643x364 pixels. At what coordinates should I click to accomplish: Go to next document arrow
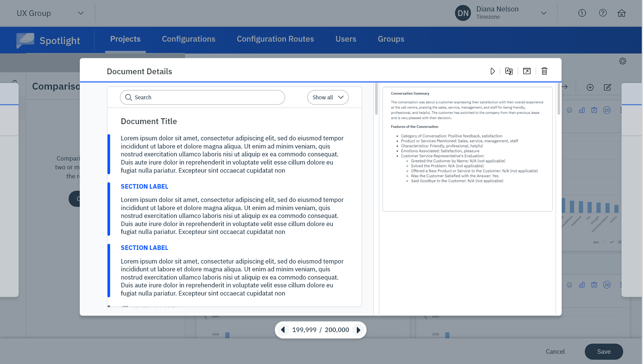click(x=358, y=330)
